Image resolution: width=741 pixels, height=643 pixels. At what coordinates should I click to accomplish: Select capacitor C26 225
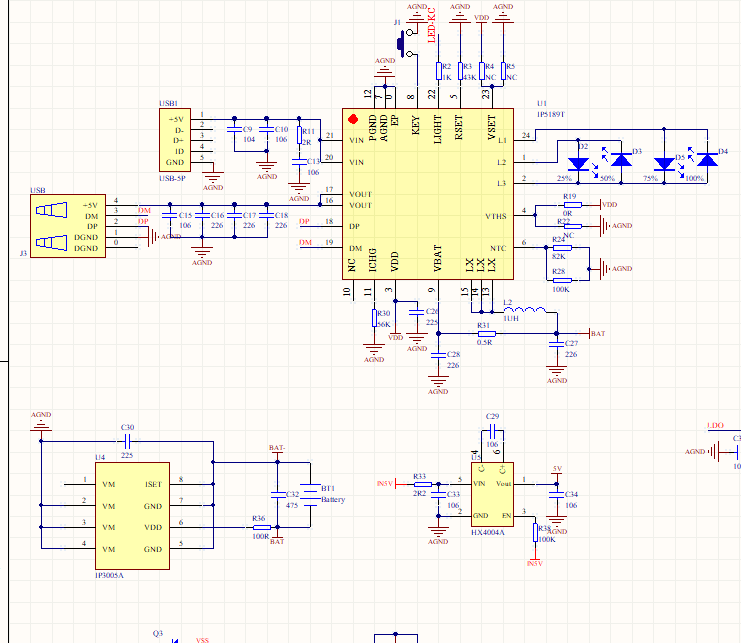416,312
